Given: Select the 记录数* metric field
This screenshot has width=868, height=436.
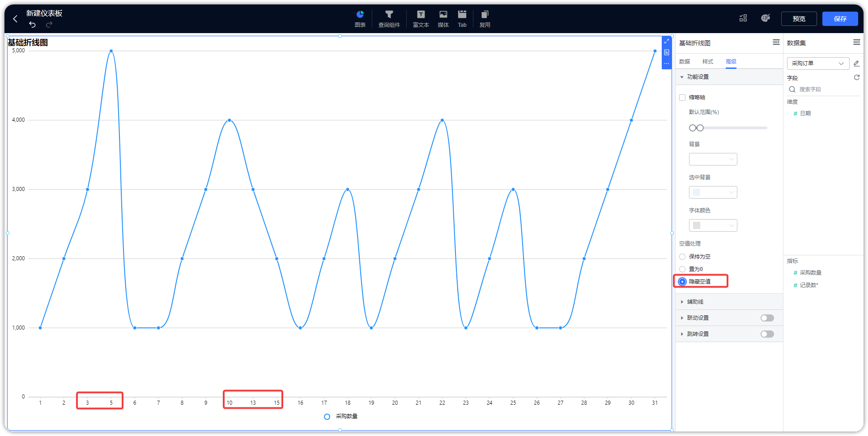Looking at the screenshot, I should click(x=808, y=285).
